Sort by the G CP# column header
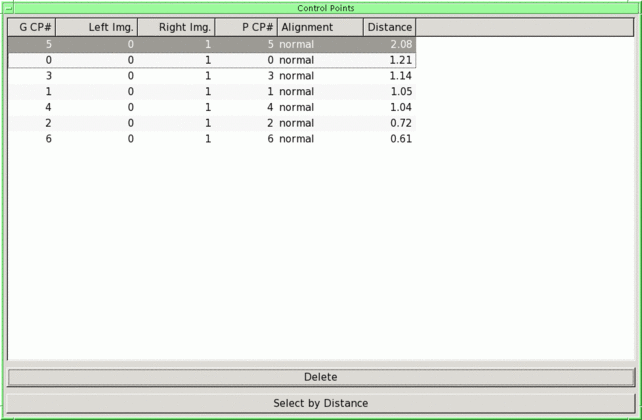642x420 pixels. (31, 27)
